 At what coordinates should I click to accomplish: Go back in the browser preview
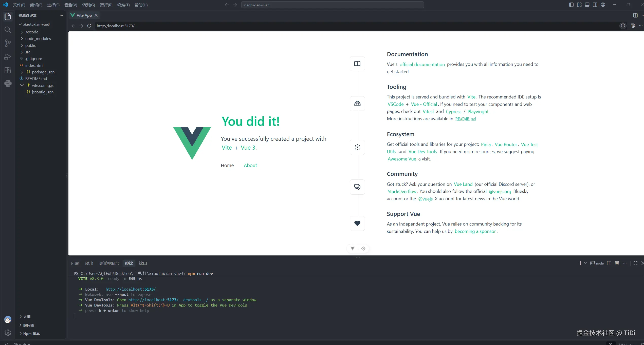click(x=73, y=26)
